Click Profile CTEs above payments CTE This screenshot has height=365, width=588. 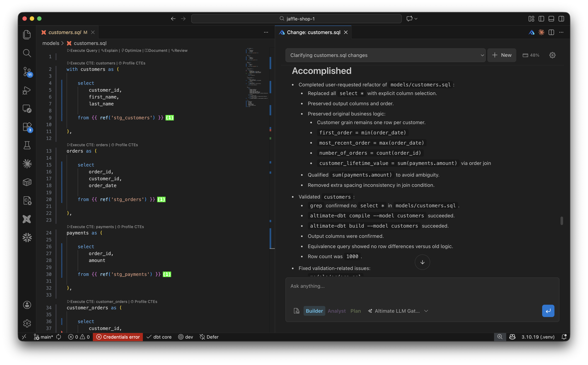pos(130,227)
